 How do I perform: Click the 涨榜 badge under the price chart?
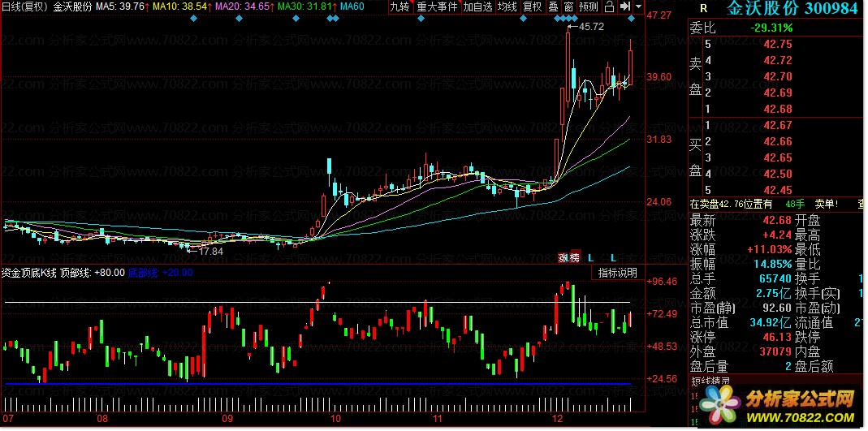coord(568,257)
